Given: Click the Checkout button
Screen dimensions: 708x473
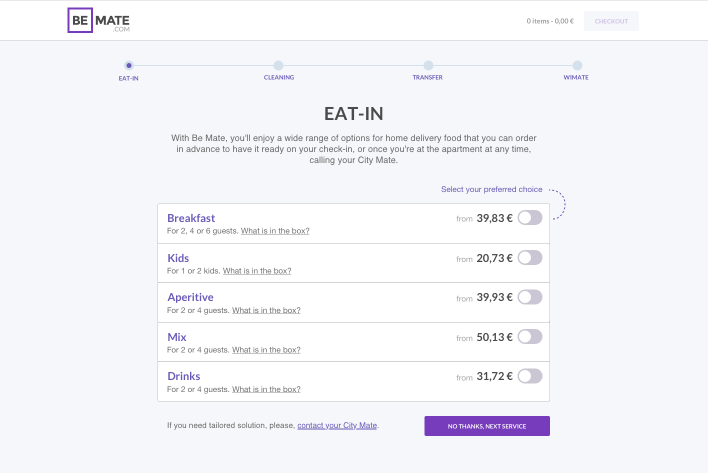Looking at the screenshot, I should [x=610, y=21].
